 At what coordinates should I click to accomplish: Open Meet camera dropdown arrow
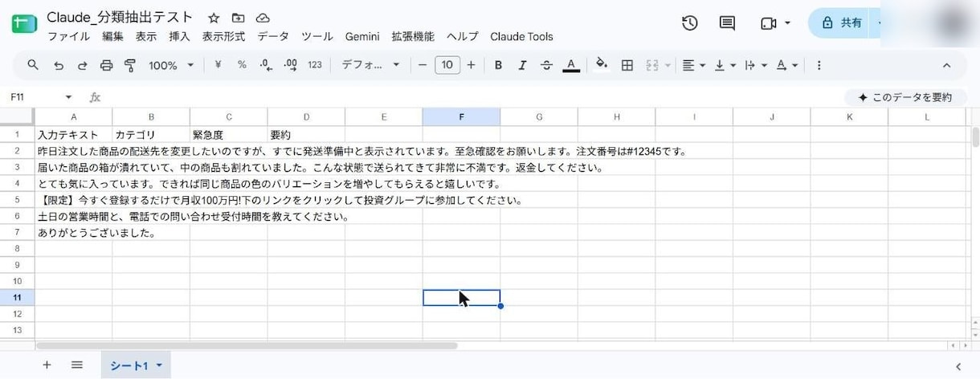click(787, 23)
